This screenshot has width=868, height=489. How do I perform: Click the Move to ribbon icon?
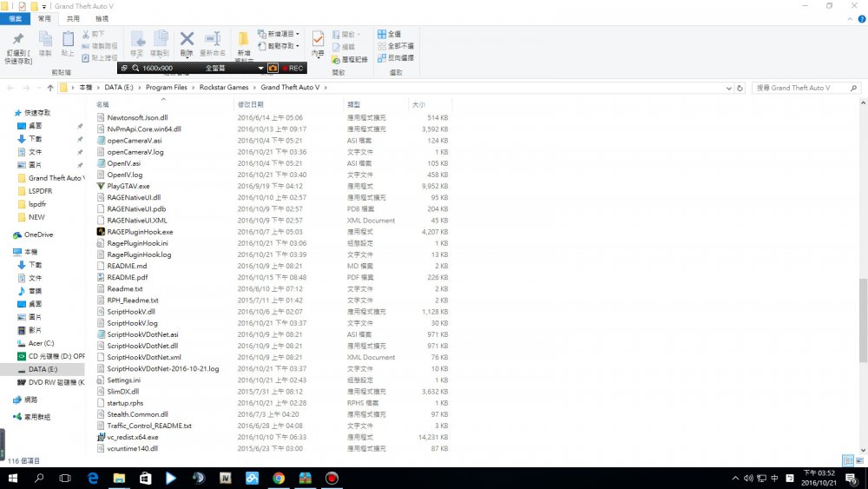coord(137,39)
